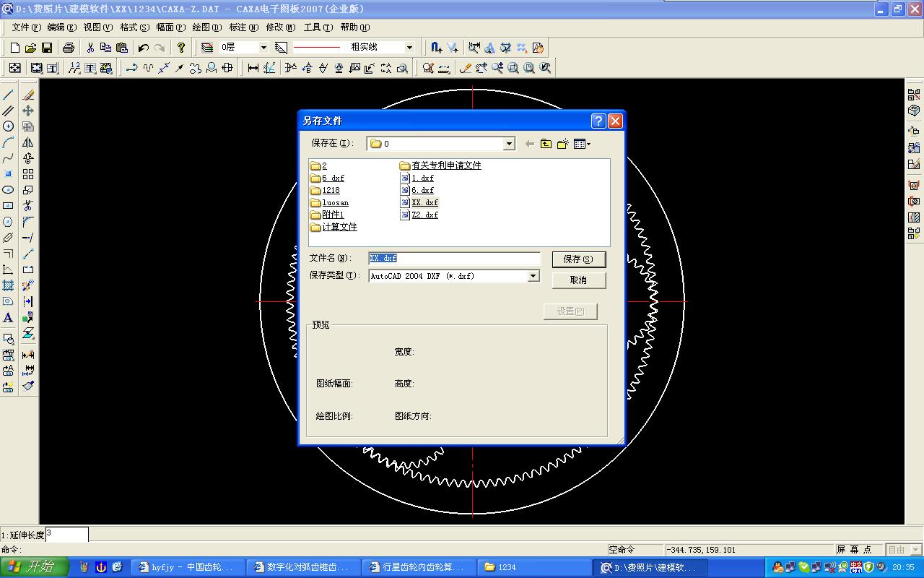Click the Undo arrow icon

click(144, 48)
